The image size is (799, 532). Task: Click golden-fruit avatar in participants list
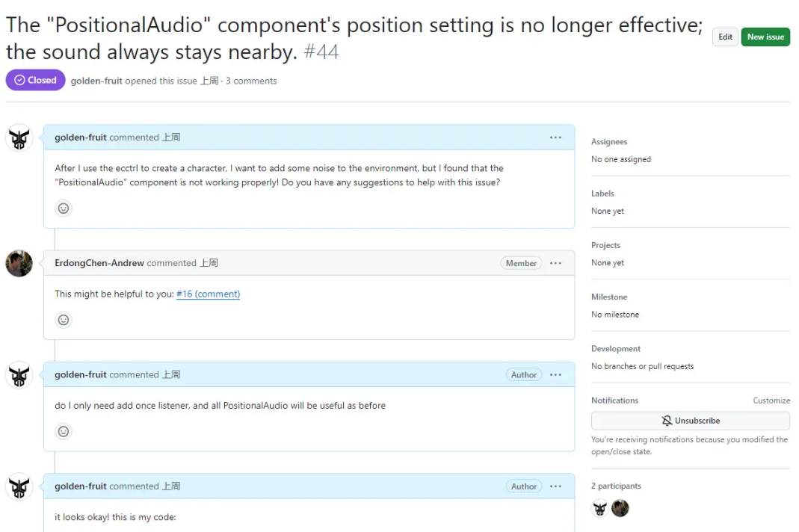tap(599, 509)
